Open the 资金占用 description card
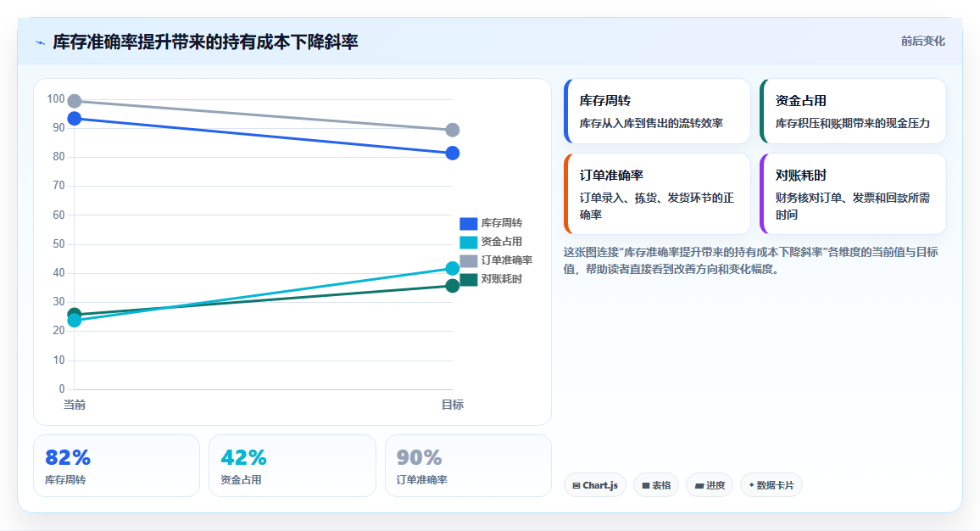This screenshot has width=980, height=531. point(853,111)
